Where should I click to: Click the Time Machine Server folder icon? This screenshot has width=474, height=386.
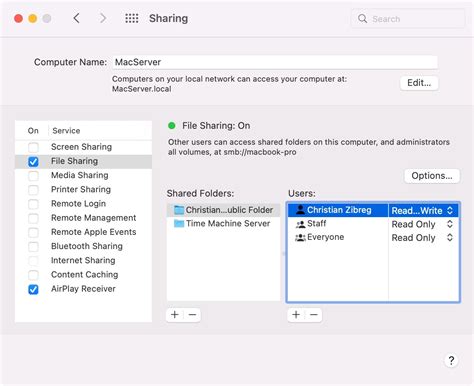tap(179, 224)
